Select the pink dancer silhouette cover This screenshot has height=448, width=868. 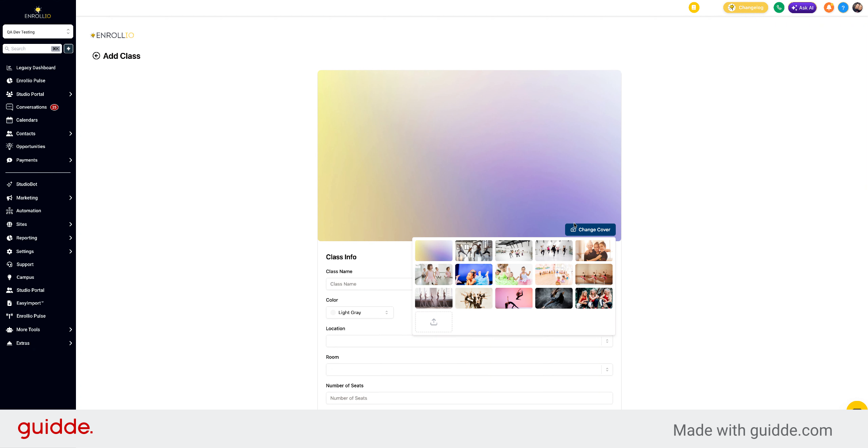[514, 298]
